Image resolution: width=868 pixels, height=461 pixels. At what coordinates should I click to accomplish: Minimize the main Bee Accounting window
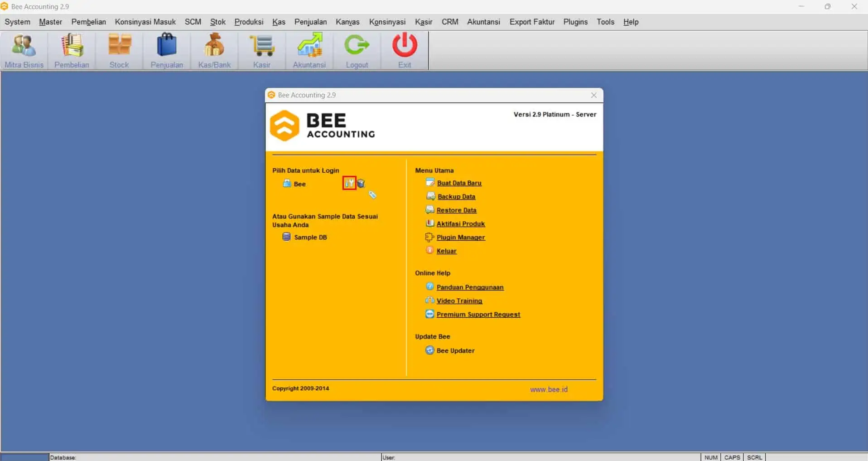click(801, 6)
